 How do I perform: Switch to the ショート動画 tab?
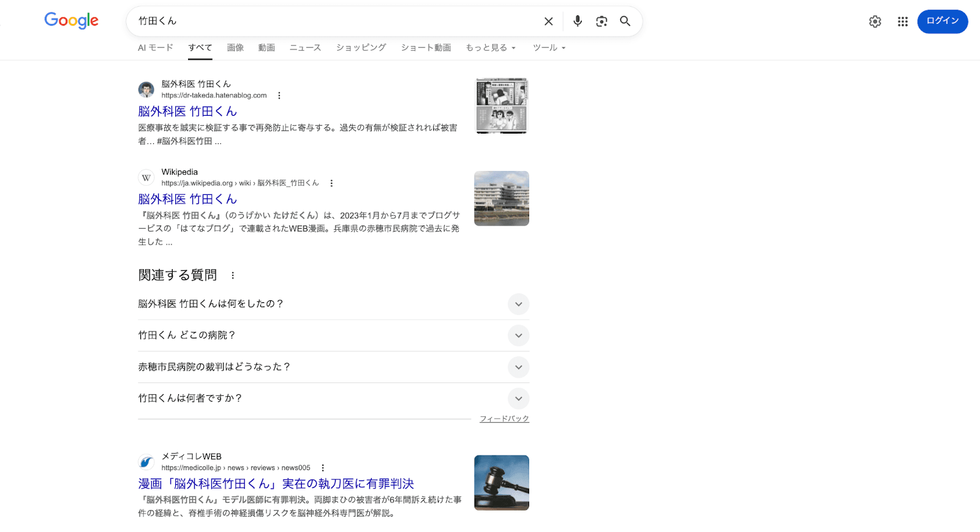[x=426, y=48]
